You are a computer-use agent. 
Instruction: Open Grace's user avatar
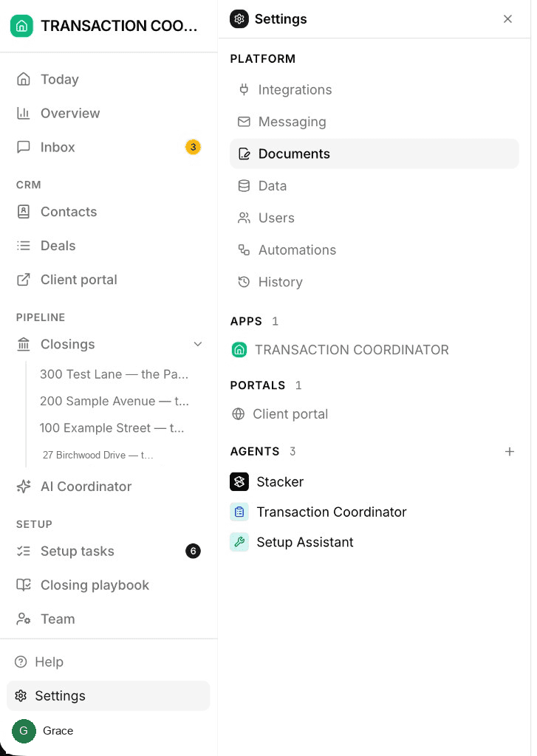click(x=24, y=731)
